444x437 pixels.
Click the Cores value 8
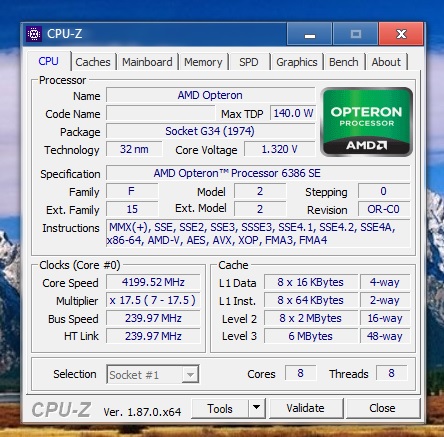tap(300, 373)
